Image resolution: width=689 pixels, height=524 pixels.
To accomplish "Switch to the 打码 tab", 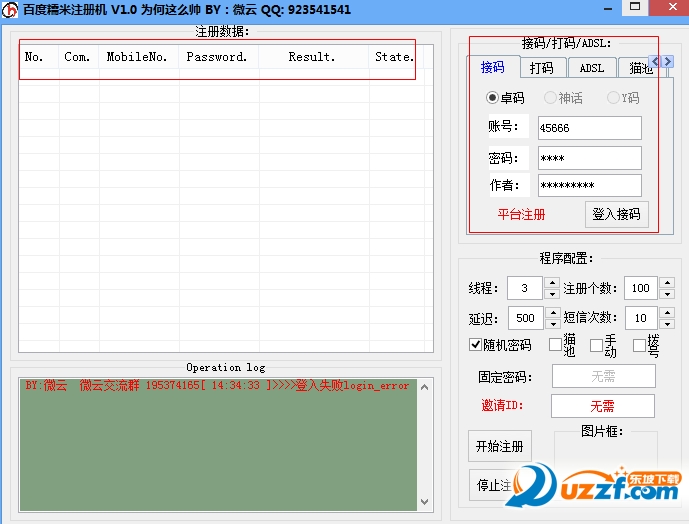I will 542,68.
